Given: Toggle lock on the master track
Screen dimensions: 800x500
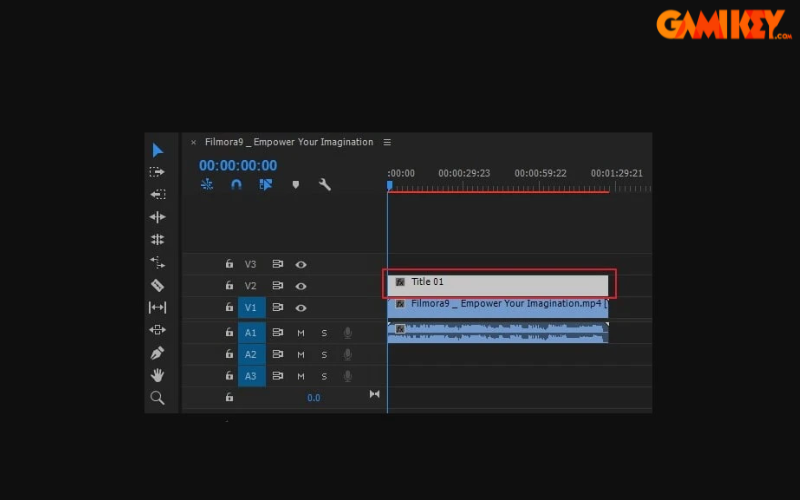Looking at the screenshot, I should click(229, 397).
